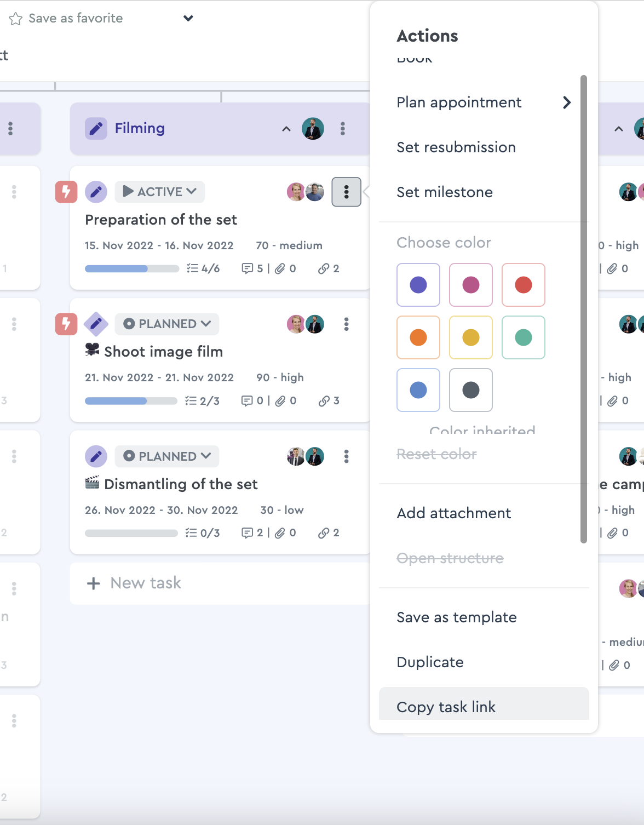Click the links icon on Preparation of the set
644x825 pixels.
(x=324, y=268)
